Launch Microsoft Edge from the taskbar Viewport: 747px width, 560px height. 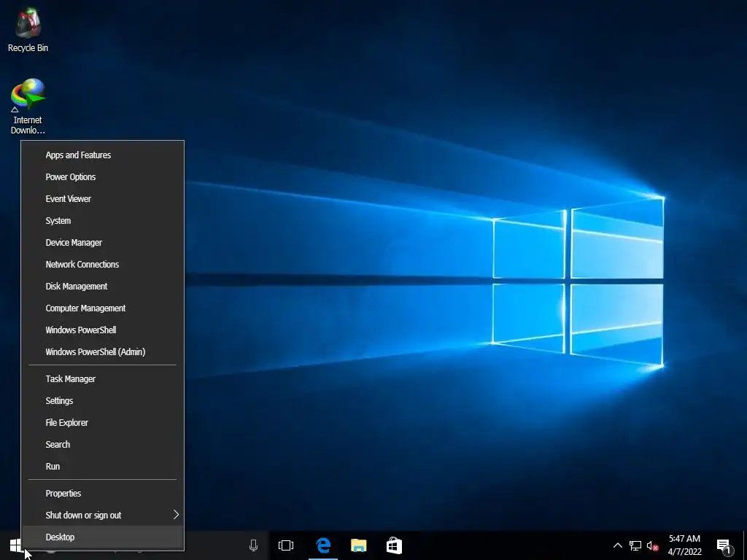pos(323,545)
